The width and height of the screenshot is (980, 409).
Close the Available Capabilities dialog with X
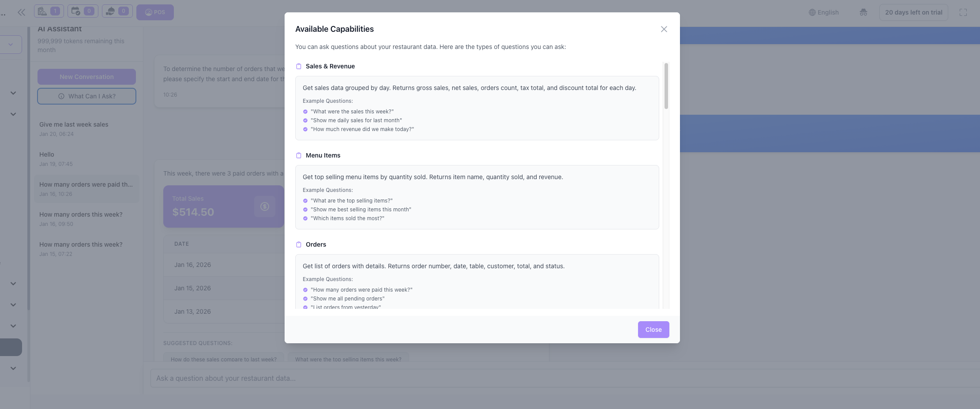click(664, 29)
